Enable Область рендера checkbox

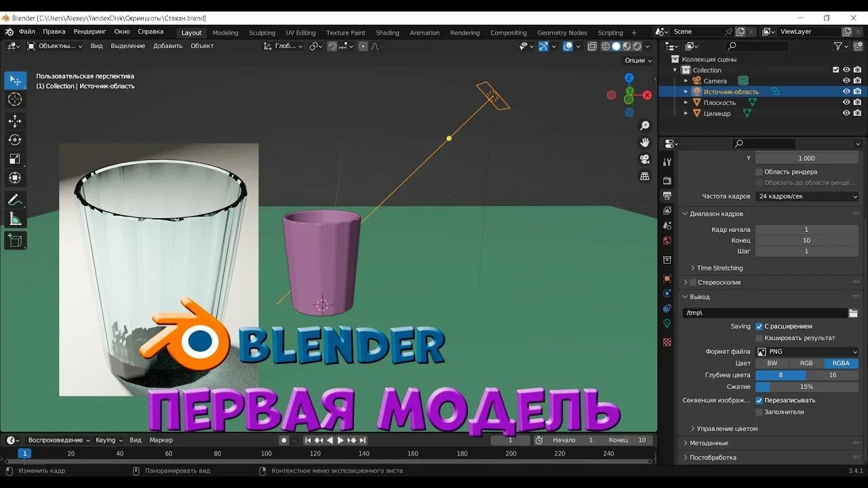[x=759, y=172]
